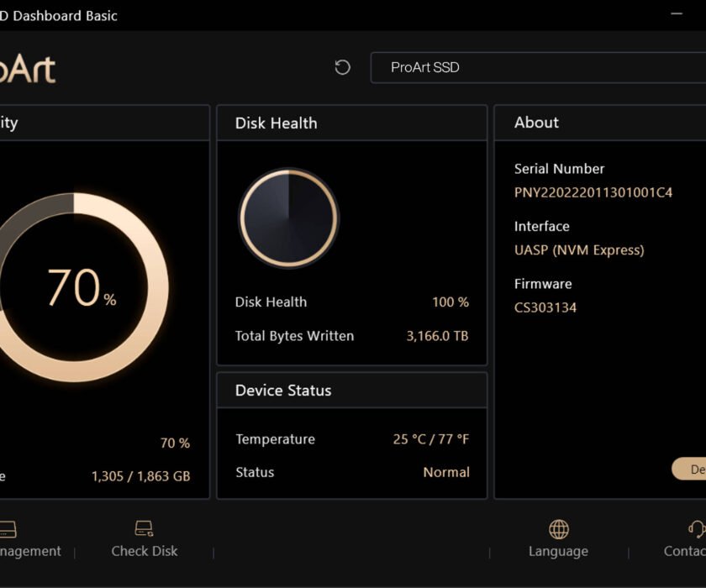The width and height of the screenshot is (706, 588).
Task: Click the headset Contact icon
Action: click(x=697, y=529)
